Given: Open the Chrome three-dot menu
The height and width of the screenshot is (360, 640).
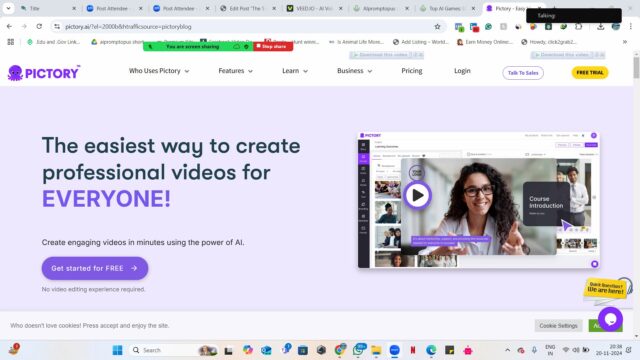Looking at the screenshot, I should [631, 27].
